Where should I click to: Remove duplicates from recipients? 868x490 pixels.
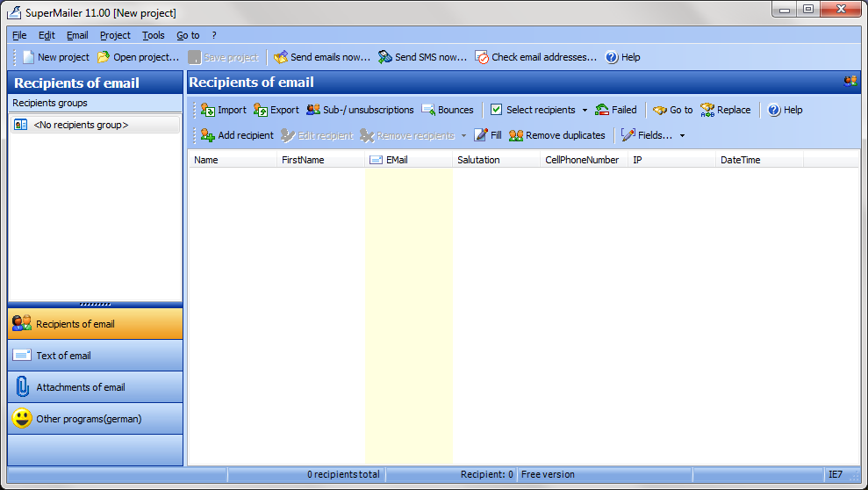pos(557,135)
